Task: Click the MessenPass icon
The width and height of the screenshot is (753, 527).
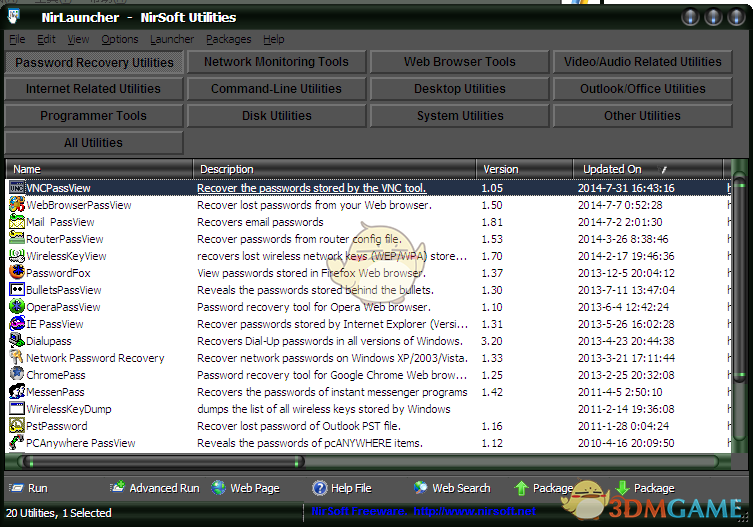Action: point(17,392)
